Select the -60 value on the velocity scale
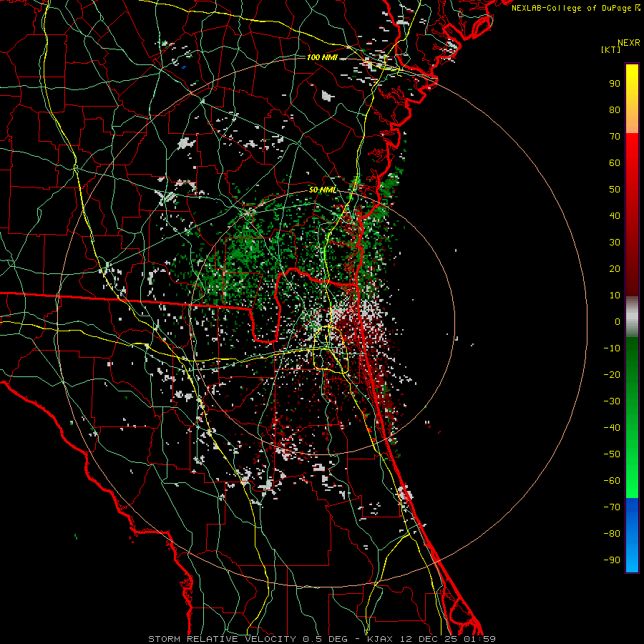 click(612, 481)
